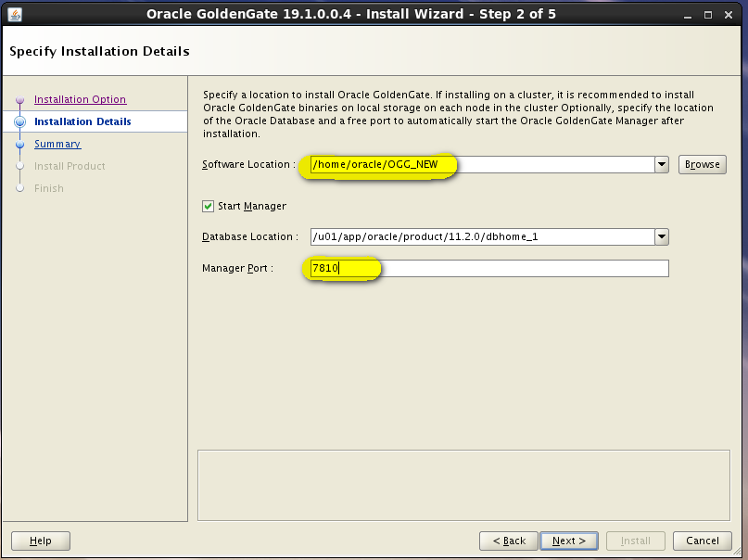748x560 pixels.
Task: Uncheck the Start Manager checkbox
Action: click(208, 206)
